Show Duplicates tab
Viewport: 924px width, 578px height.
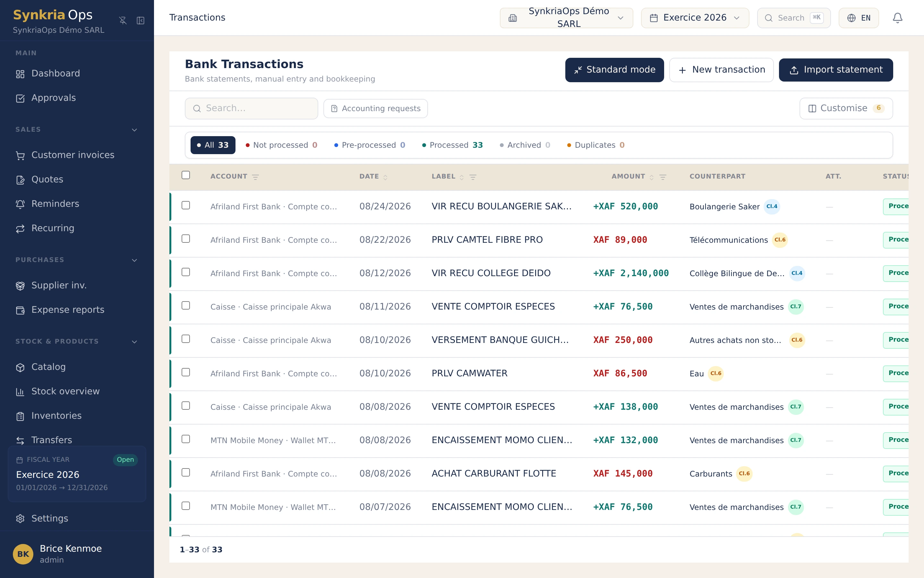(596, 145)
